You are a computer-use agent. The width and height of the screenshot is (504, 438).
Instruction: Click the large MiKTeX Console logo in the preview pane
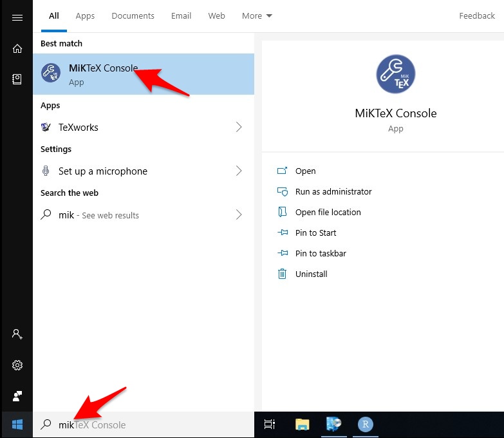(x=396, y=74)
